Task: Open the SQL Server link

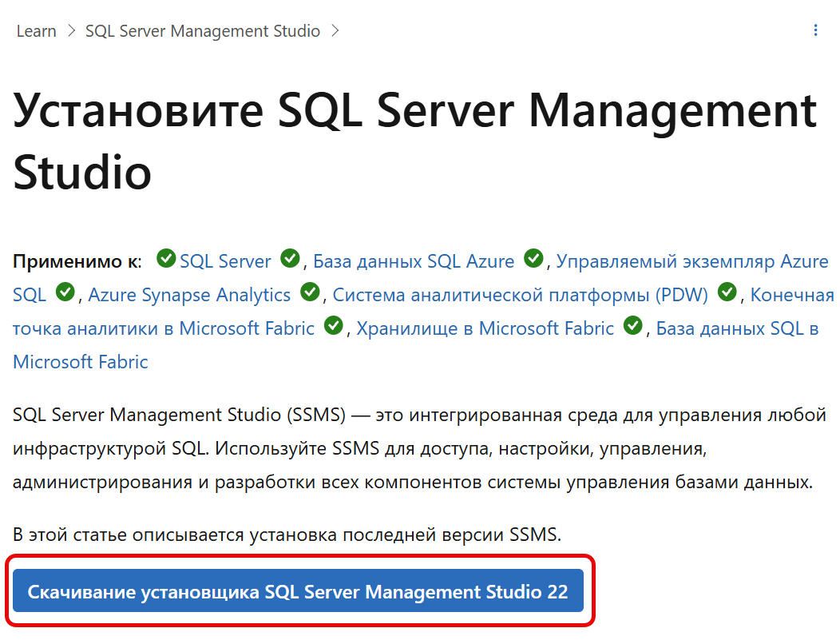Action: point(225,261)
